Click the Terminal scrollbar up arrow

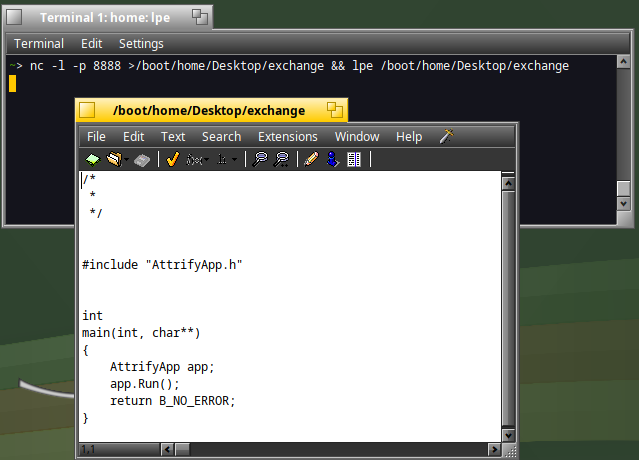[624, 62]
